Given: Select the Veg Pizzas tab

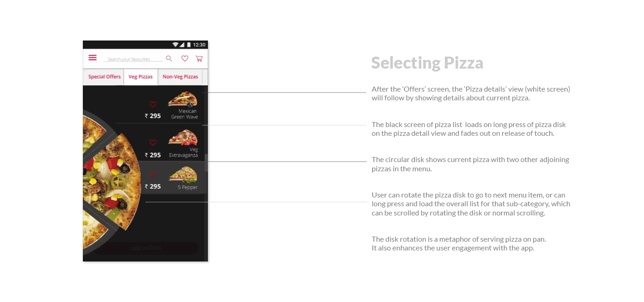Looking at the screenshot, I should 140,77.
